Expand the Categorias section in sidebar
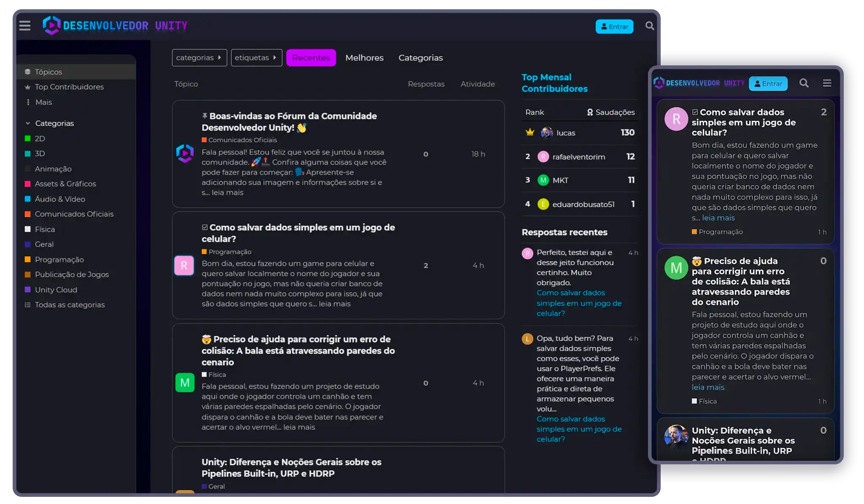864x504 pixels. coord(28,123)
